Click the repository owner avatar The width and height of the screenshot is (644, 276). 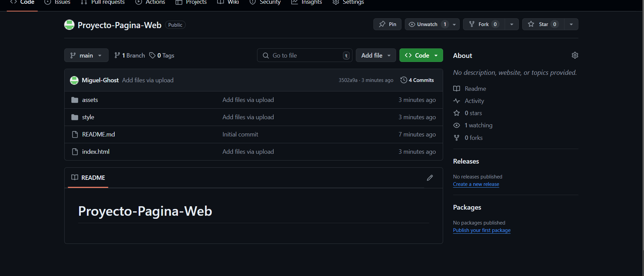69,25
